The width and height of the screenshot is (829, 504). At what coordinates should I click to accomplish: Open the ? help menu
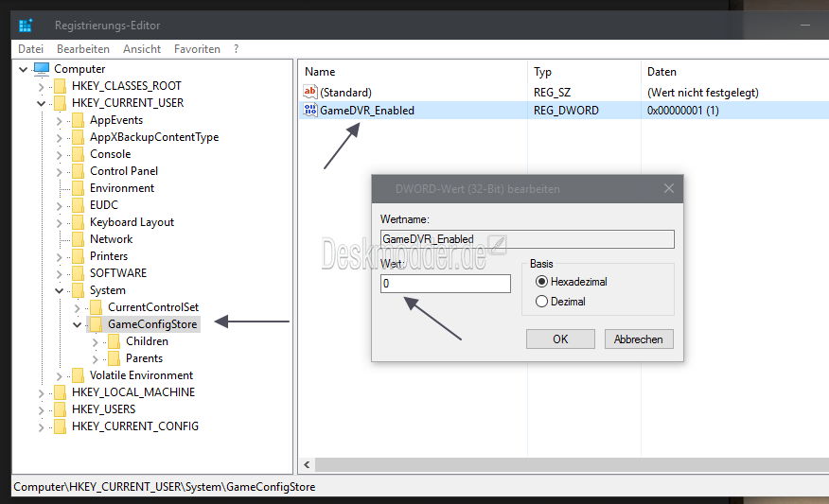coord(237,49)
